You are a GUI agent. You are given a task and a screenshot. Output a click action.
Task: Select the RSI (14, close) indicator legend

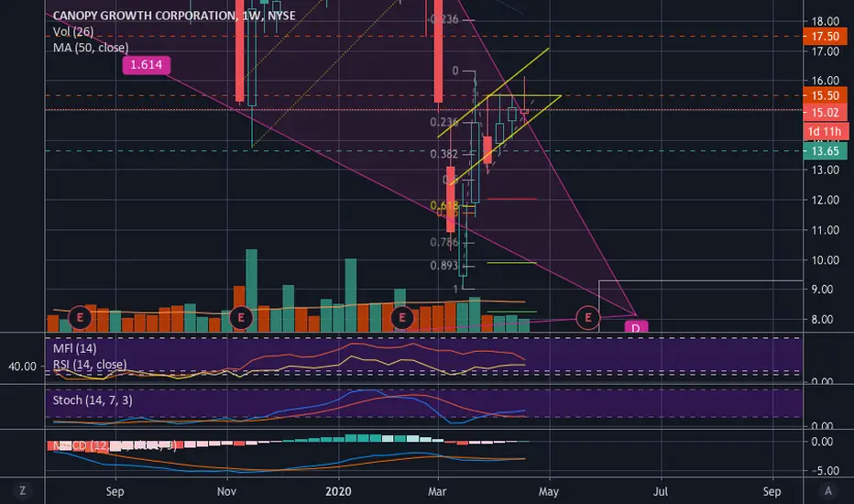click(89, 364)
